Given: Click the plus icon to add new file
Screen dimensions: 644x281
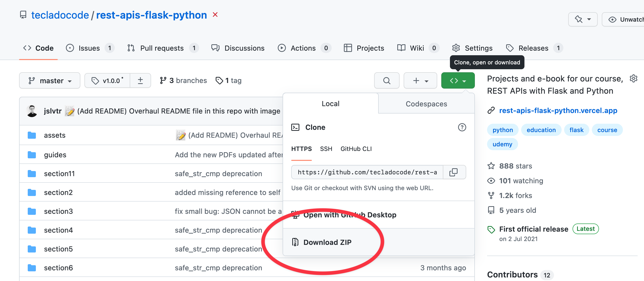Looking at the screenshot, I should coord(416,80).
